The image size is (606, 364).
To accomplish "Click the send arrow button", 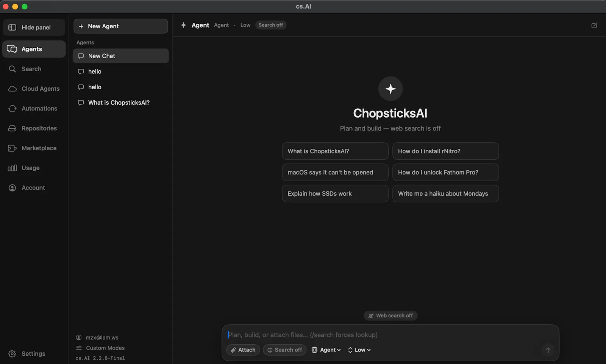I will [548, 350].
